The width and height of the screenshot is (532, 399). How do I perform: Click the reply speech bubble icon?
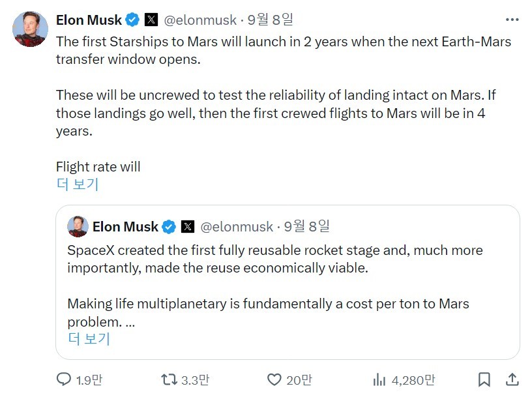pyautogui.click(x=63, y=379)
